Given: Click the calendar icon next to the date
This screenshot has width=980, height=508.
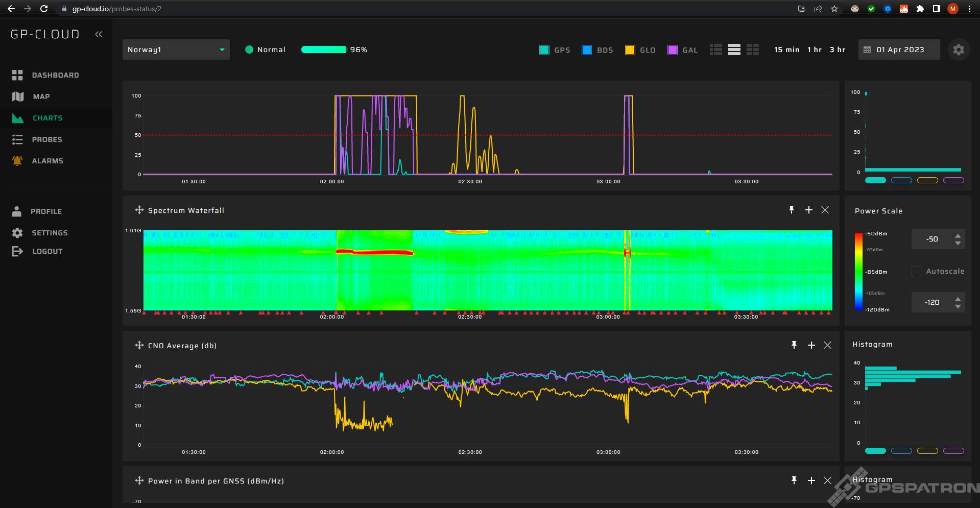Looking at the screenshot, I should [x=867, y=50].
